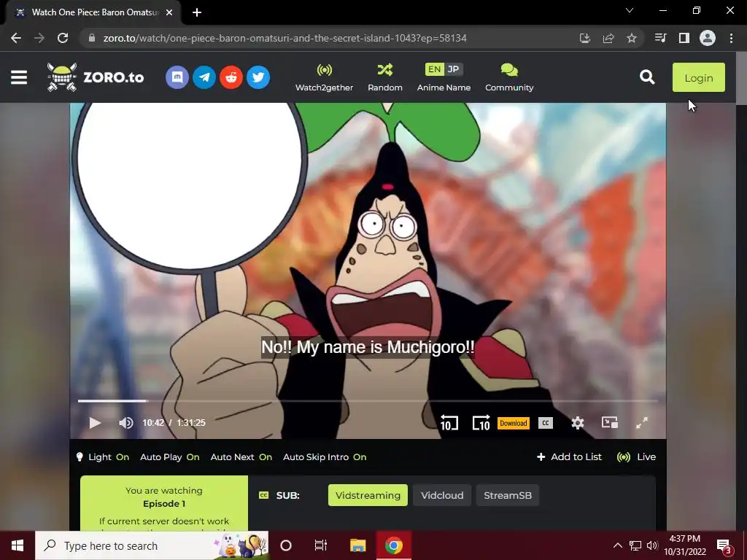Screen dimensions: 747x560
Task: Click the install app icon in address bar
Action: 585,38
